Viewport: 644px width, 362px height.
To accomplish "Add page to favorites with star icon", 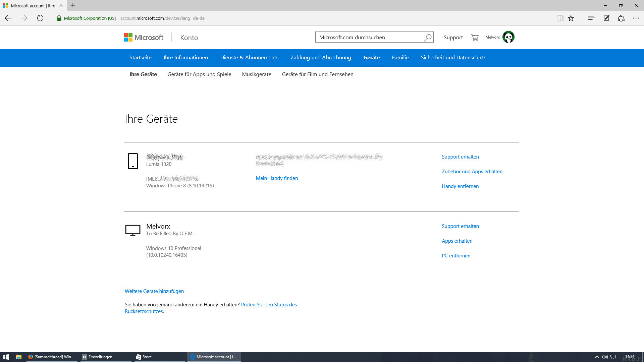I will [571, 18].
